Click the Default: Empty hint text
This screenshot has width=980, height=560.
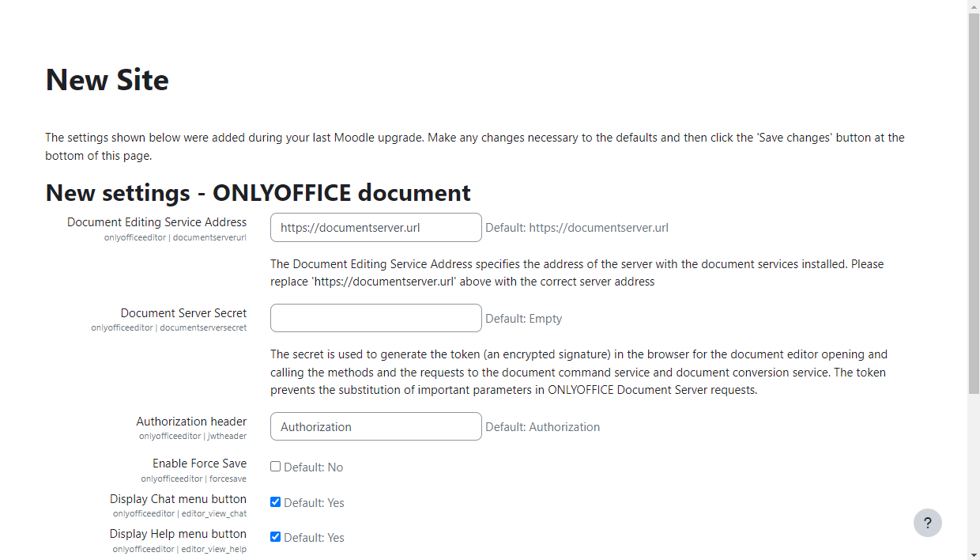tap(524, 318)
